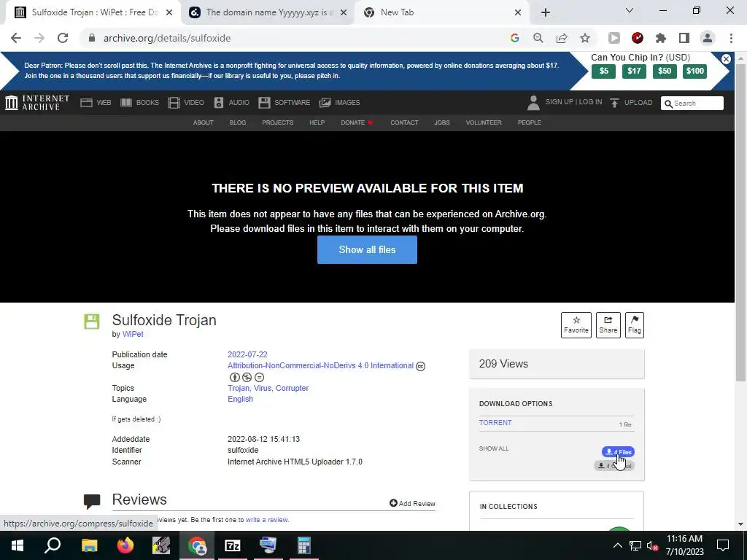Screen dimensions: 747x560
Task: Click the UPLOAD link
Action: tap(631, 102)
